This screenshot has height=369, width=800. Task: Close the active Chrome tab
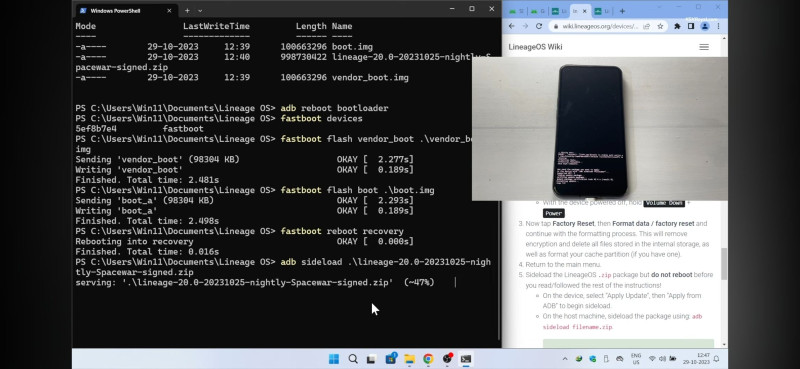point(585,11)
